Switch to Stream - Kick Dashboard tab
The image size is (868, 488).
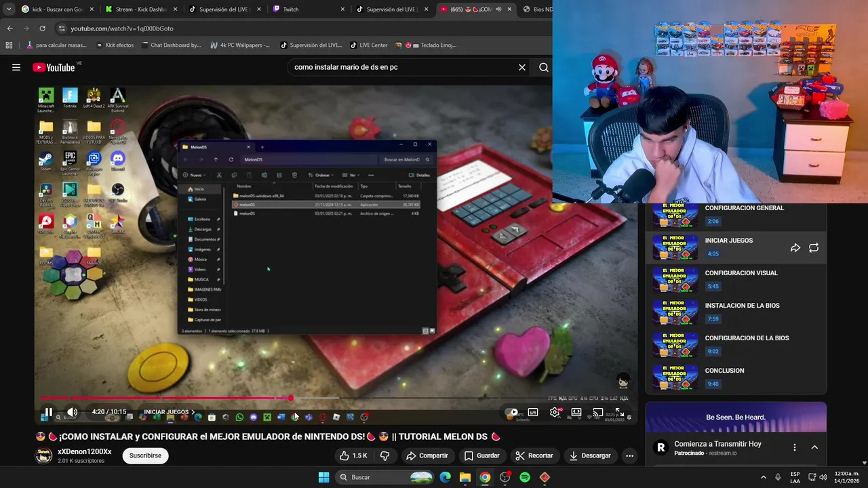pos(141,9)
